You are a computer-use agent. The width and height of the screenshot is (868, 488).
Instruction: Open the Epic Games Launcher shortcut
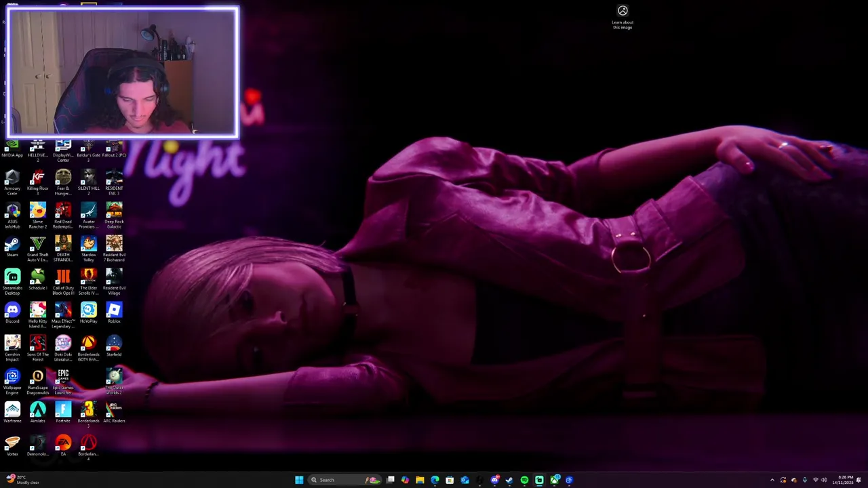[63, 382]
